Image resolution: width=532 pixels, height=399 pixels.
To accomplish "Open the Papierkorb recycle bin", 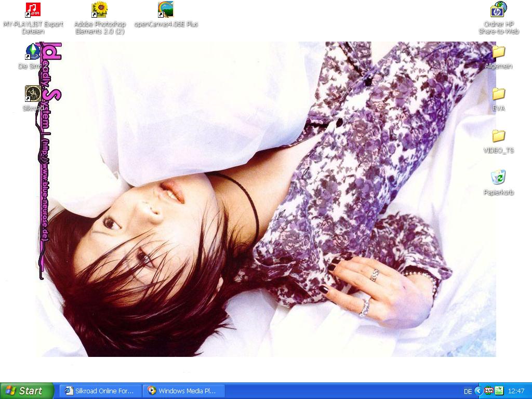I will [x=498, y=178].
